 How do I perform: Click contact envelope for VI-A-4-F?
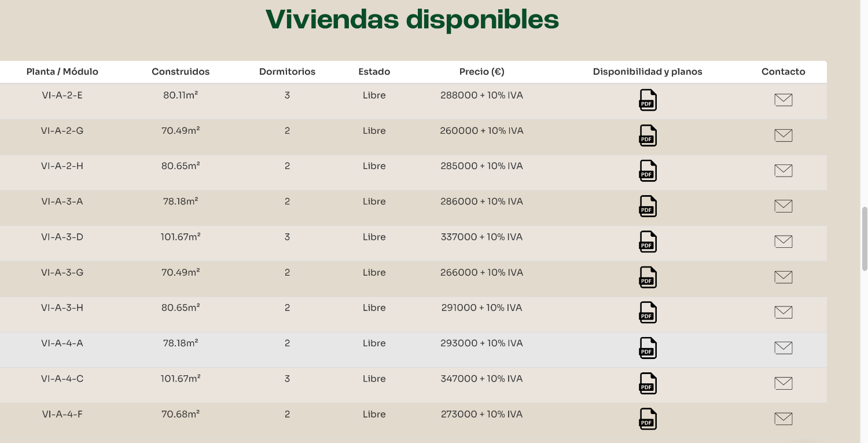[x=783, y=419]
